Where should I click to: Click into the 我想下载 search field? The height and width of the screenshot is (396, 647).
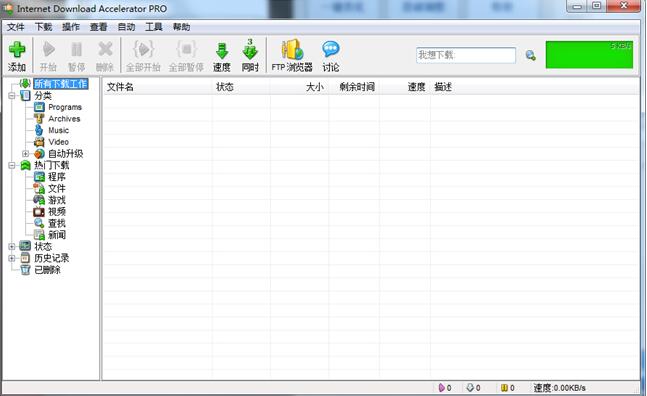(x=466, y=55)
